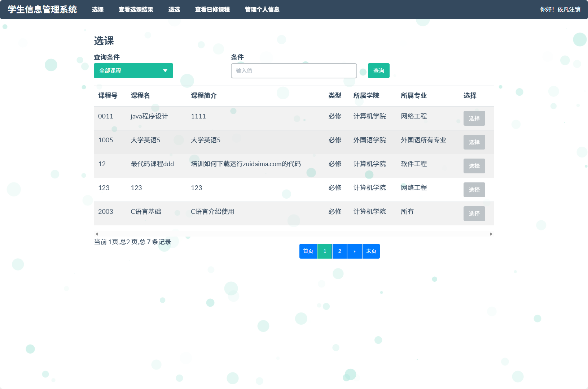Open 管理个人信息 page
The height and width of the screenshot is (389, 588).
262,10
